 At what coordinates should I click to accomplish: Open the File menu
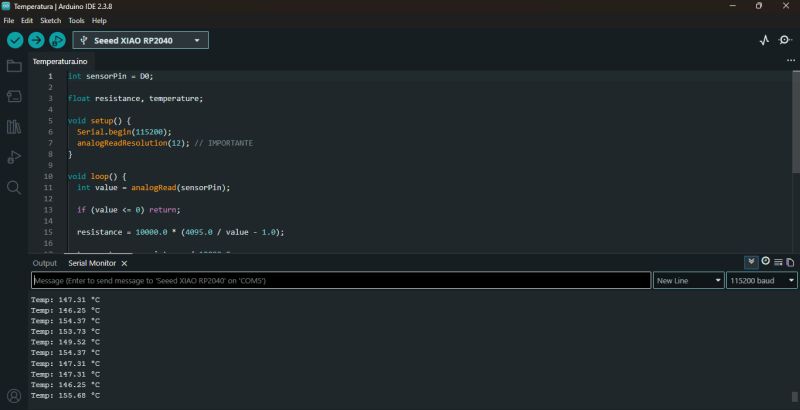[9, 20]
